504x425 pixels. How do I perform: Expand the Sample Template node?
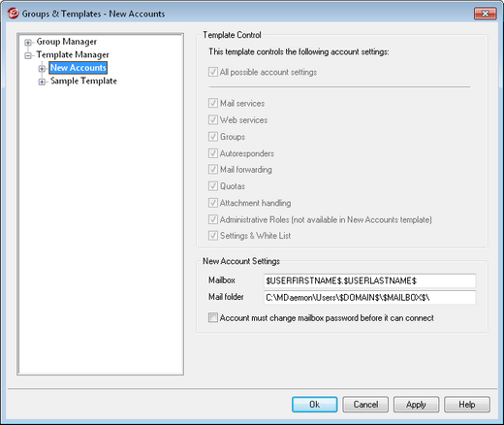coord(42,82)
